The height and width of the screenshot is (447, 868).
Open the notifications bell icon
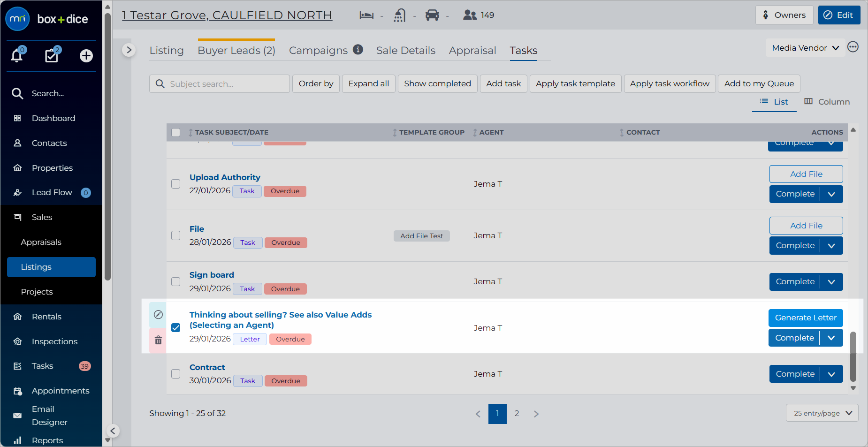(17, 55)
